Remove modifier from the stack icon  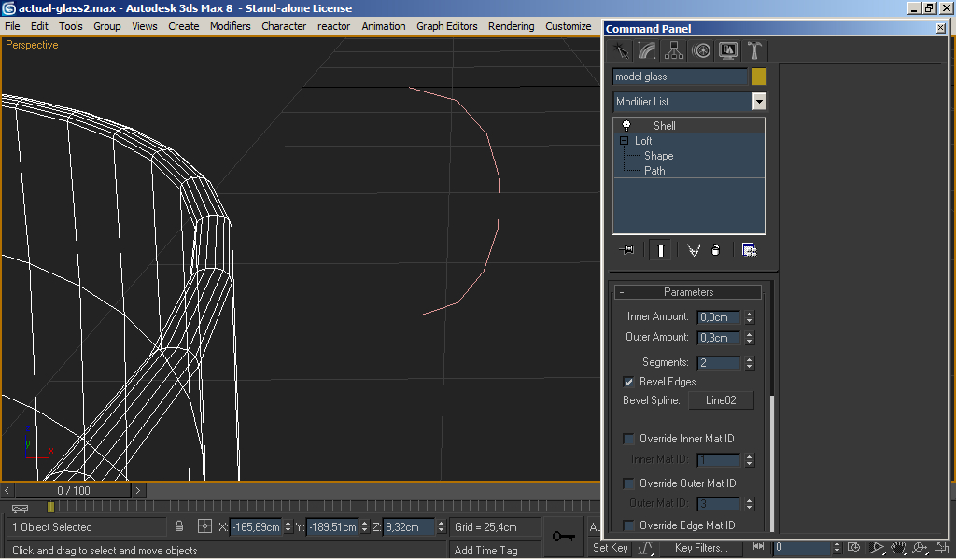coord(716,250)
